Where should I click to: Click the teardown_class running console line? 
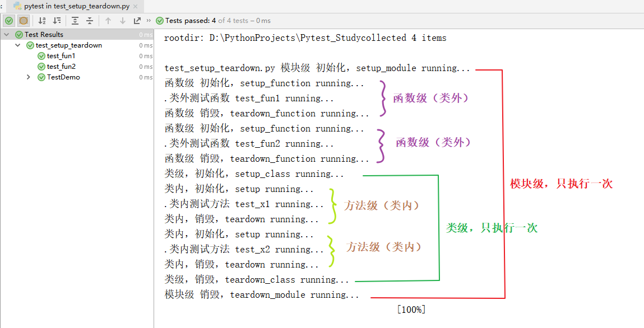tap(257, 280)
